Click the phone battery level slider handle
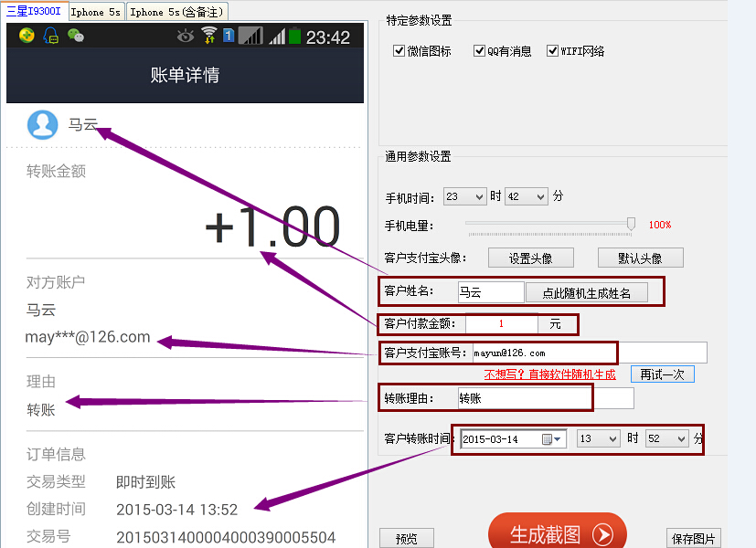 click(x=631, y=224)
